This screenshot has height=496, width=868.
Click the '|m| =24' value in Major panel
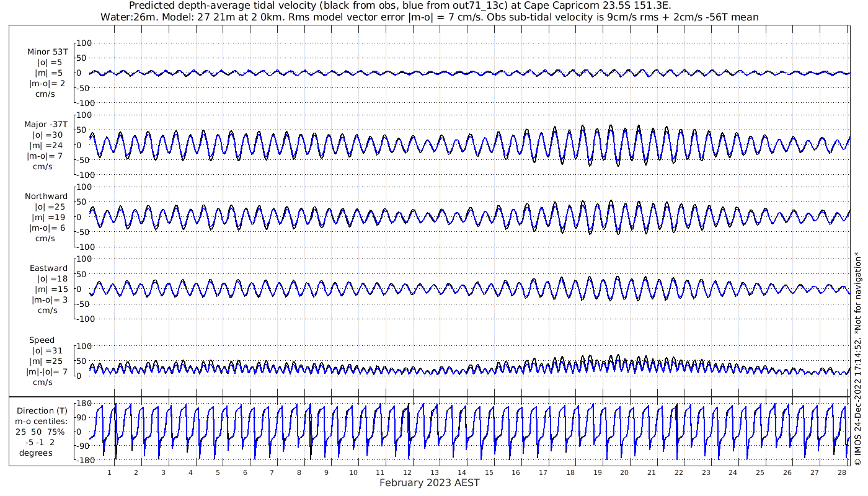49,145
